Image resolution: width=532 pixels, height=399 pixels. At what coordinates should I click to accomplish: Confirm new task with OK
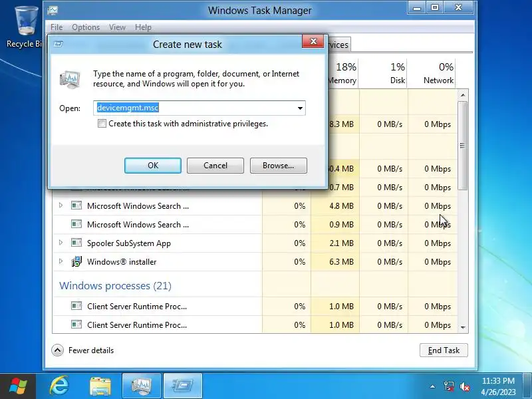tap(153, 166)
